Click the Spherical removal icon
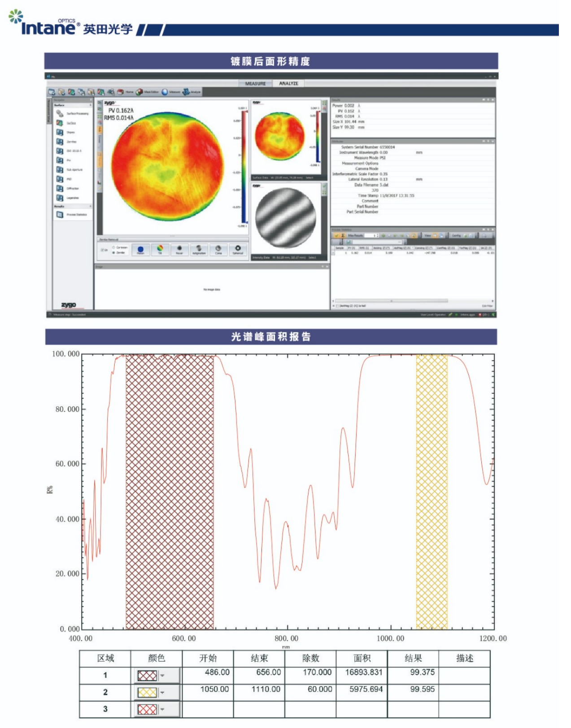571x728 pixels. pos(238,249)
